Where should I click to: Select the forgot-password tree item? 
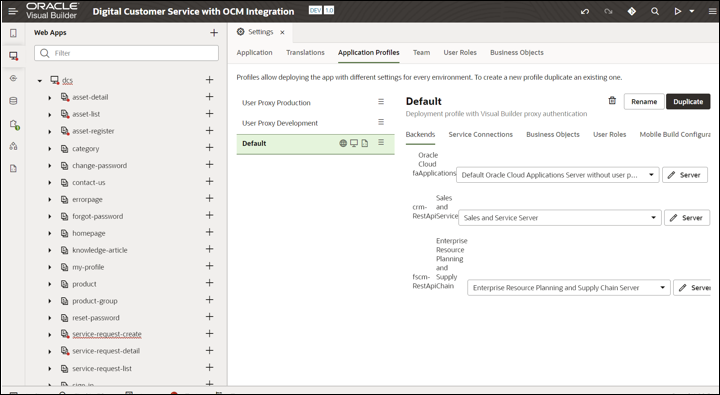tap(97, 216)
